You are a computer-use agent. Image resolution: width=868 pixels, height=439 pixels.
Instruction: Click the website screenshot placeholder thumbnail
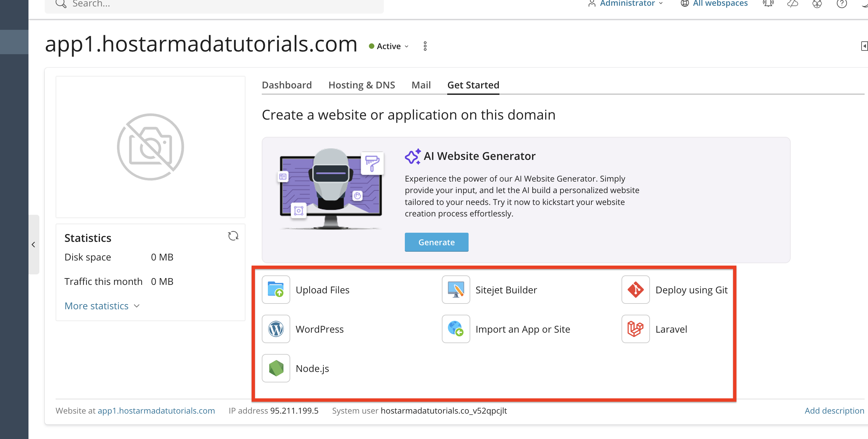[150, 147]
